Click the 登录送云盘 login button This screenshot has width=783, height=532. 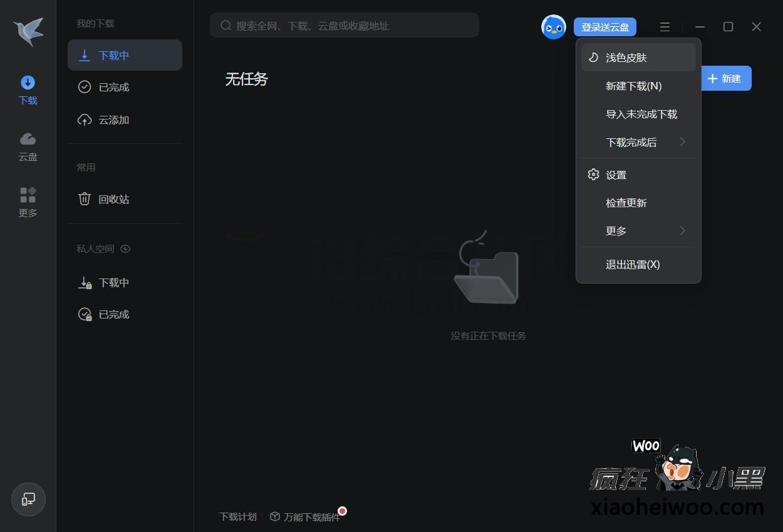(604, 27)
